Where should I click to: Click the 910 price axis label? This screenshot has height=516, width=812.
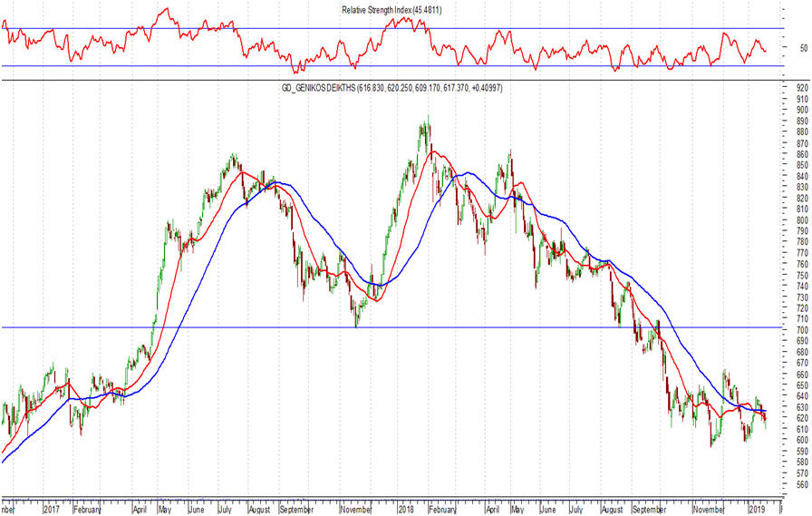pyautogui.click(x=802, y=99)
